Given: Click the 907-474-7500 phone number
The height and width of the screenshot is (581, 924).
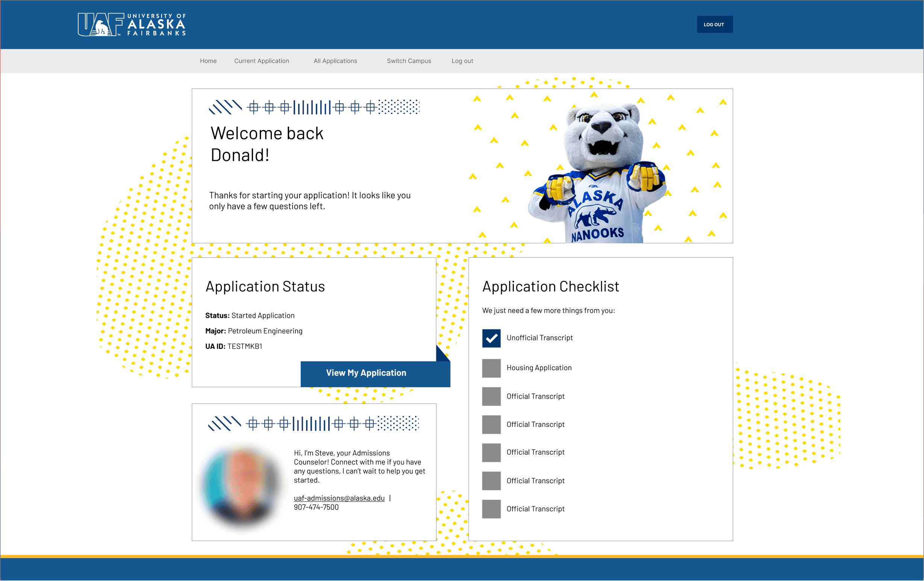Looking at the screenshot, I should (x=316, y=507).
